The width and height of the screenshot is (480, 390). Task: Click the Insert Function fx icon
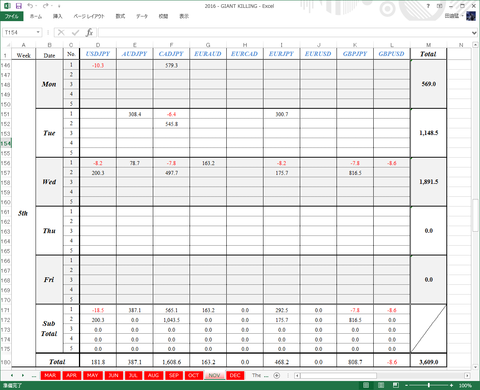(x=89, y=32)
